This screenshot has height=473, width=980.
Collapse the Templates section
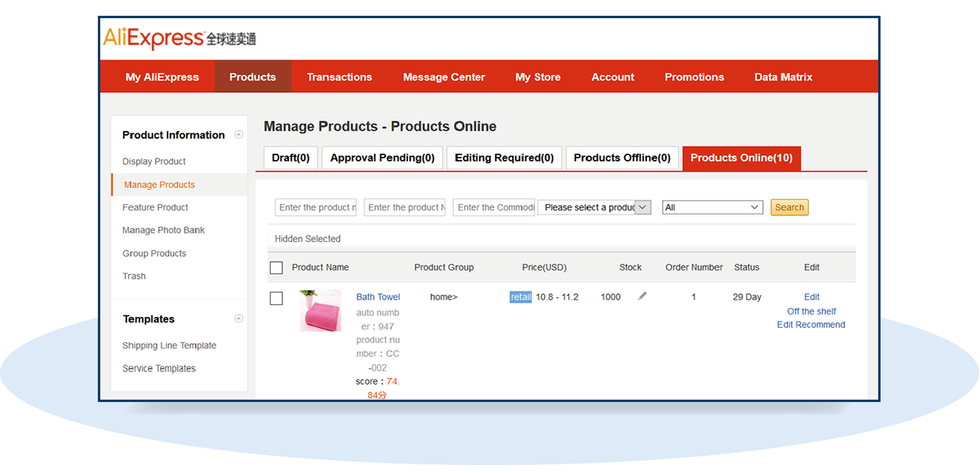tap(239, 318)
